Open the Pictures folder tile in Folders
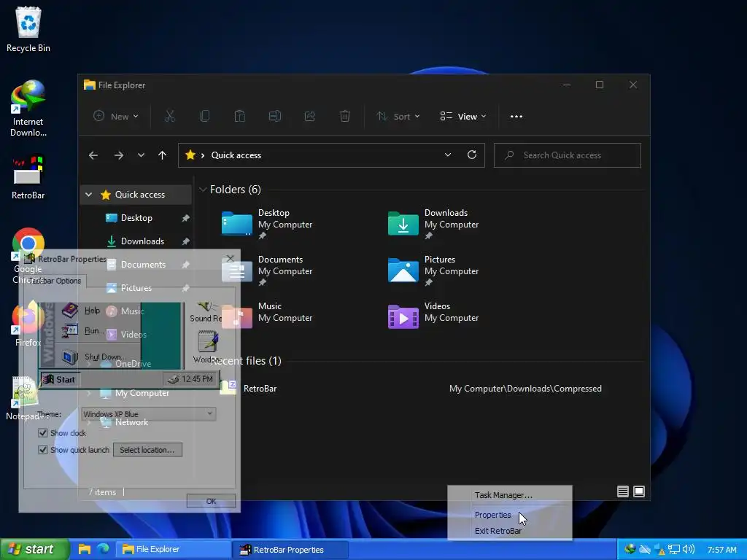 pyautogui.click(x=433, y=270)
